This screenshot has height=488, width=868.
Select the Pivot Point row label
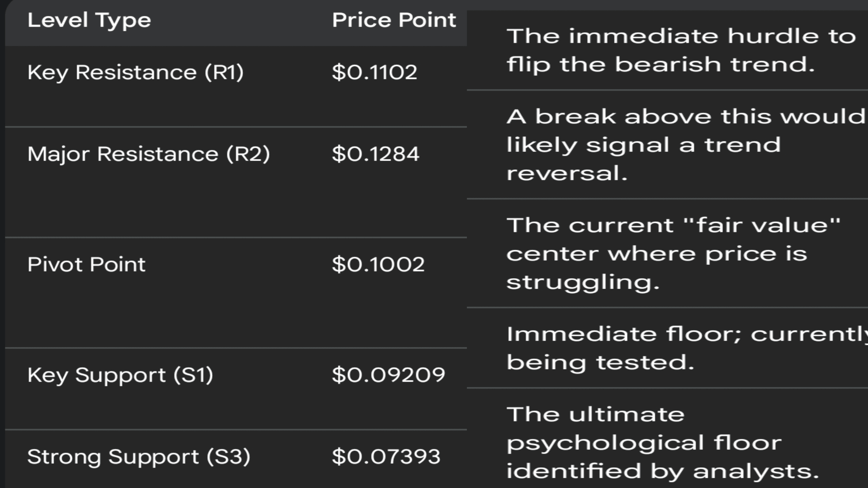click(x=86, y=264)
